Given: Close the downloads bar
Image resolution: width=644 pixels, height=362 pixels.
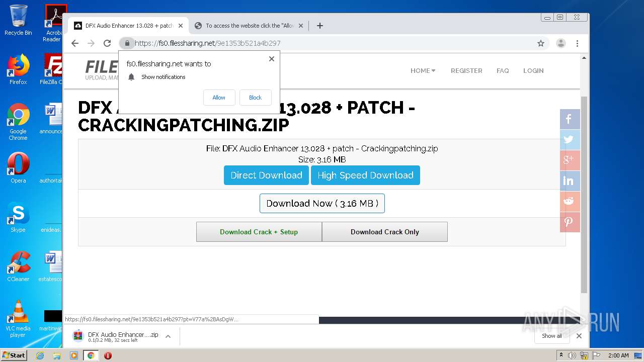Looking at the screenshot, I should [579, 336].
